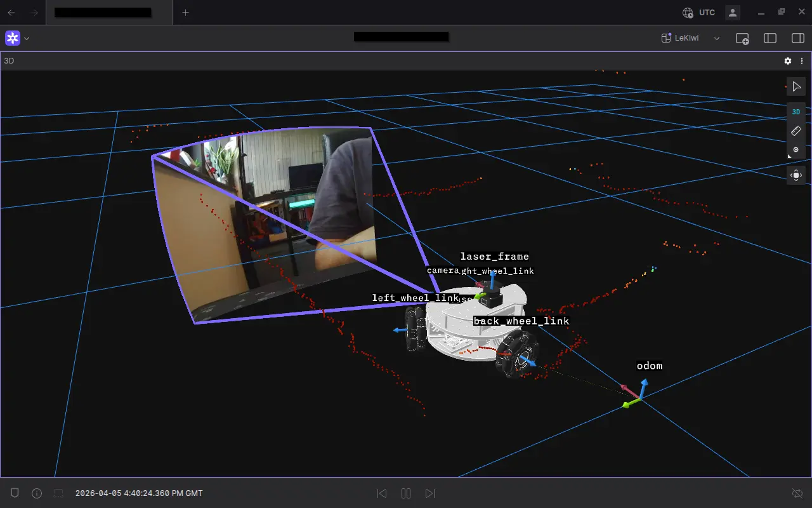Click the recenter camera icon below the toolbar
Image resolution: width=812 pixels, height=508 pixels.
pyautogui.click(x=796, y=175)
